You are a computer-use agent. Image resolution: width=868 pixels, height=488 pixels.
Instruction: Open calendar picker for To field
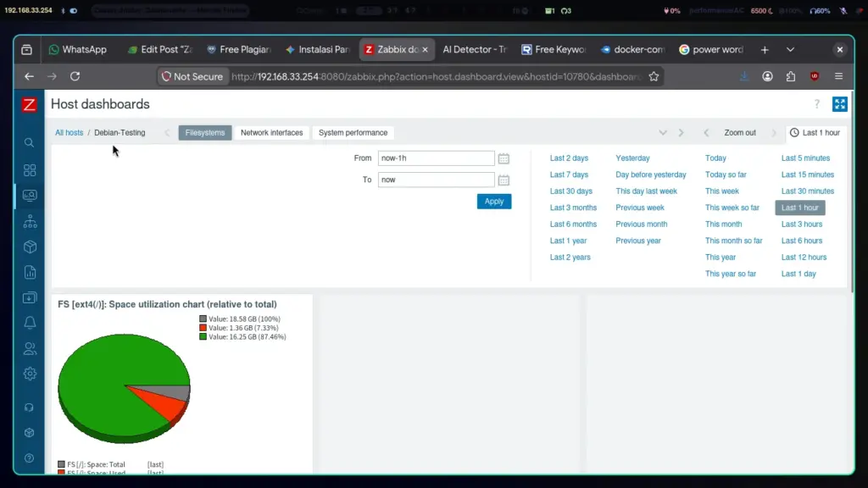[x=504, y=180]
